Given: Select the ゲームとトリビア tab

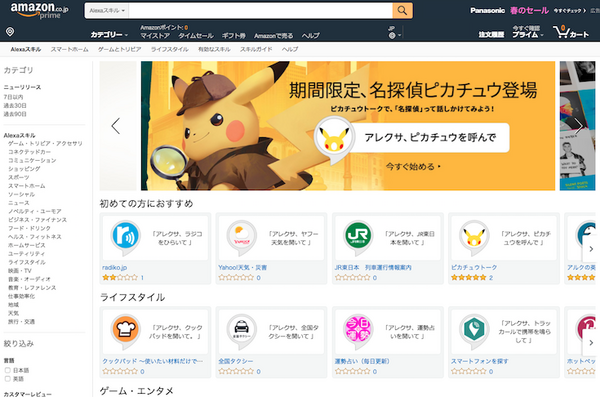Looking at the screenshot, I should pyautogui.click(x=119, y=49).
